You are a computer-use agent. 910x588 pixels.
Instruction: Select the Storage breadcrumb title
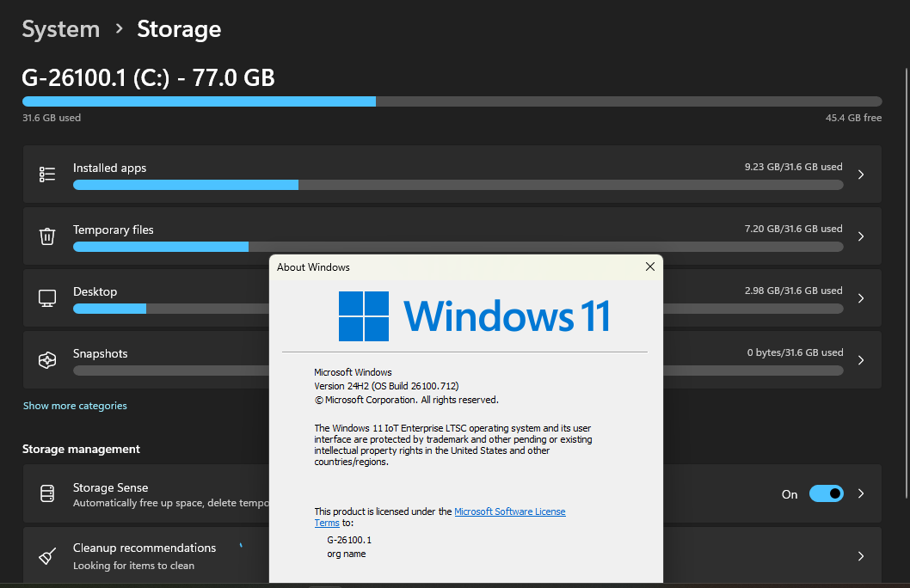(x=179, y=29)
